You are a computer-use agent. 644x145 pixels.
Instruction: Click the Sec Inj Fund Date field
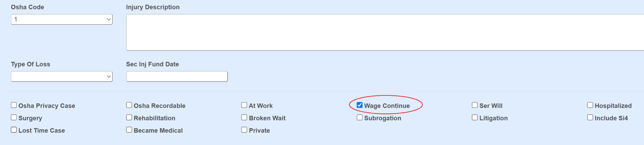(177, 77)
